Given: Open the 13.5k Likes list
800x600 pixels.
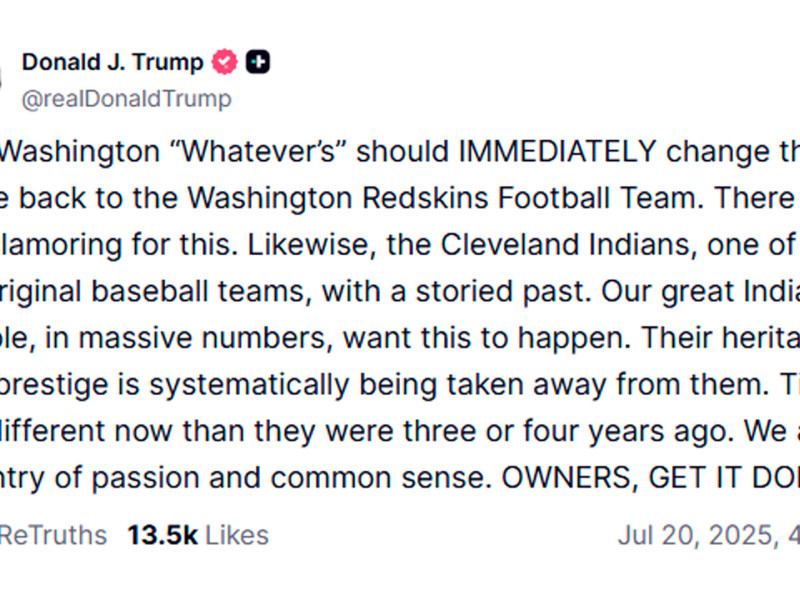Looking at the screenshot, I should tap(198, 535).
